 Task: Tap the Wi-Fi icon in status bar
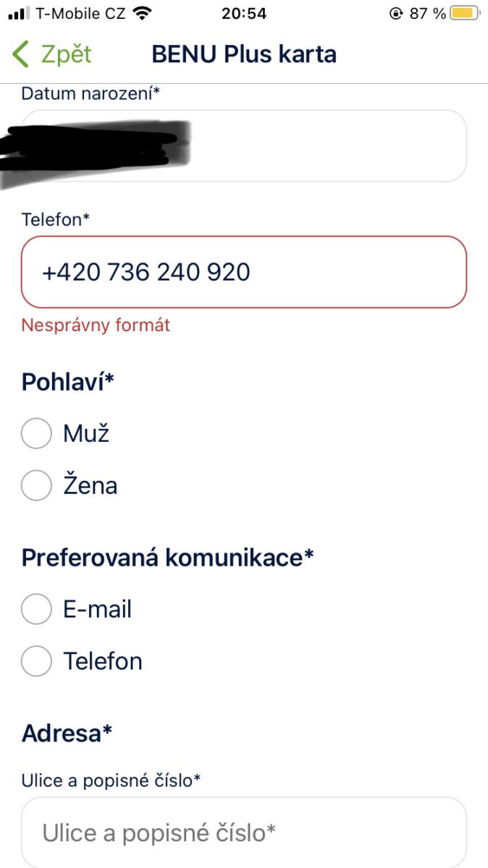tap(143, 13)
